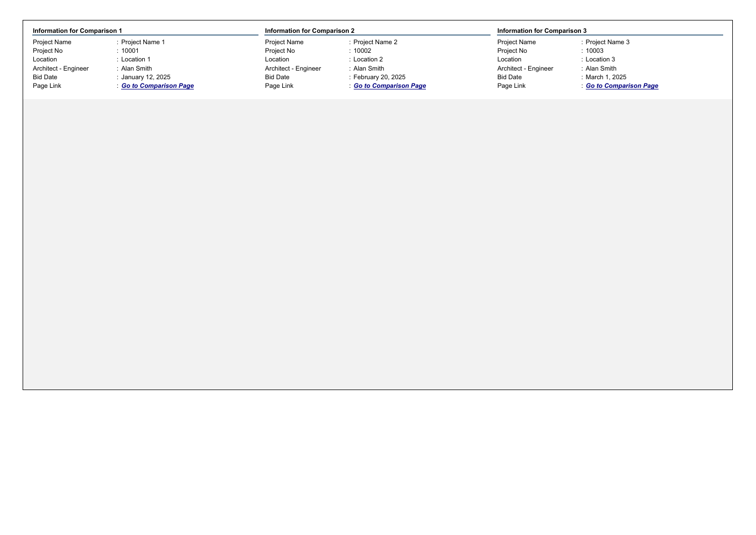Click 'Project Name' label in Comparison 1
Screen dimensions: 756x535
[x=52, y=43]
